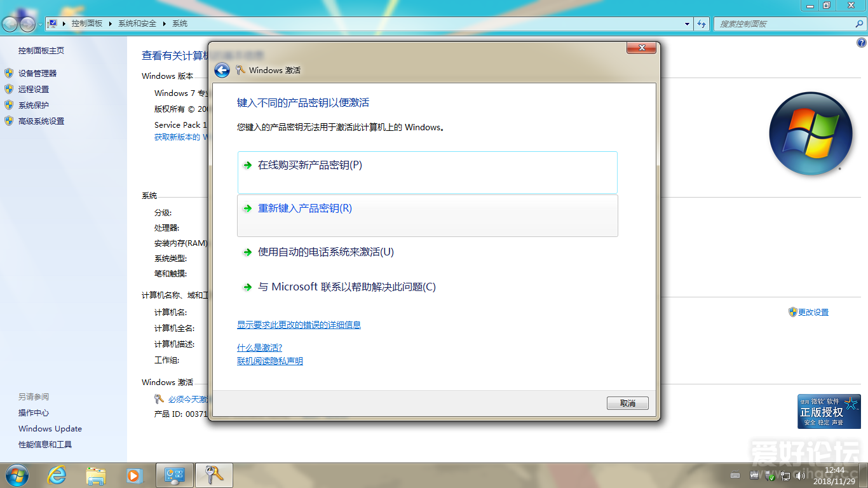Open Windows Update link in sidebar

coord(50,429)
